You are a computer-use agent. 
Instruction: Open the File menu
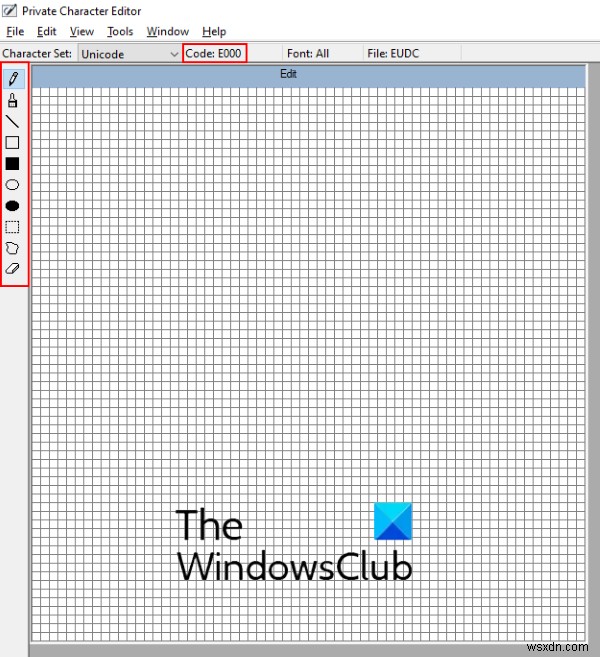15,31
